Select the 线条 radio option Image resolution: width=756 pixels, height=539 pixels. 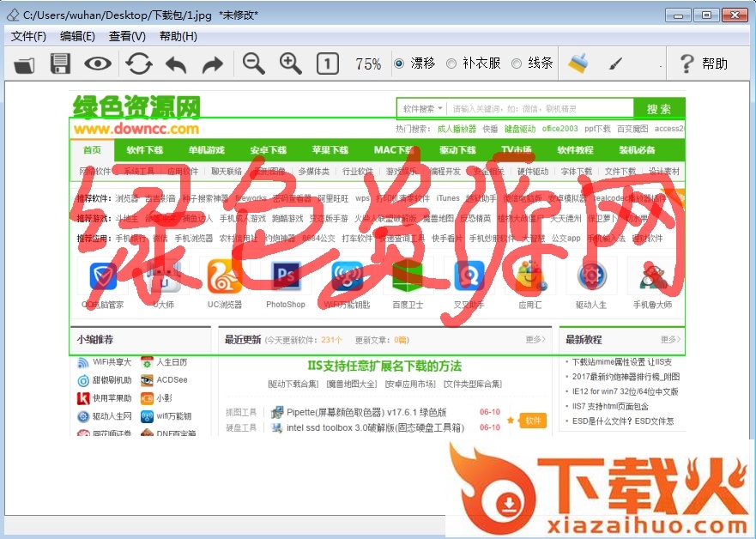coord(532,64)
